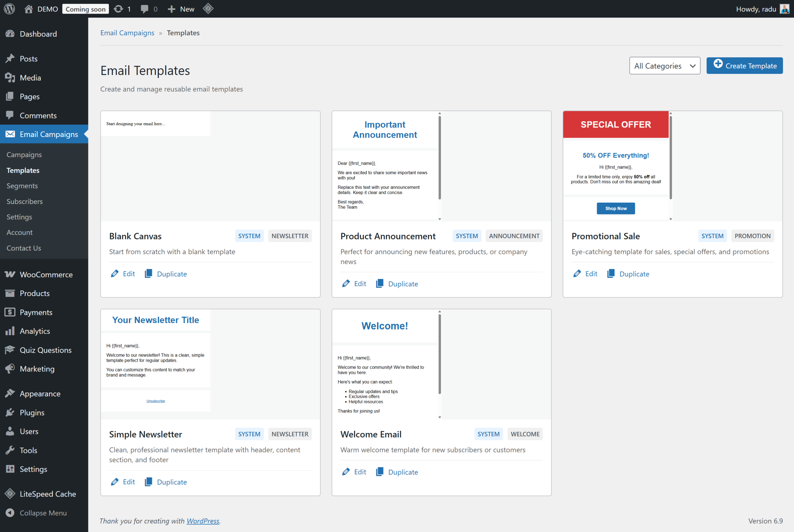Open Analytics in the sidebar

pos(35,331)
